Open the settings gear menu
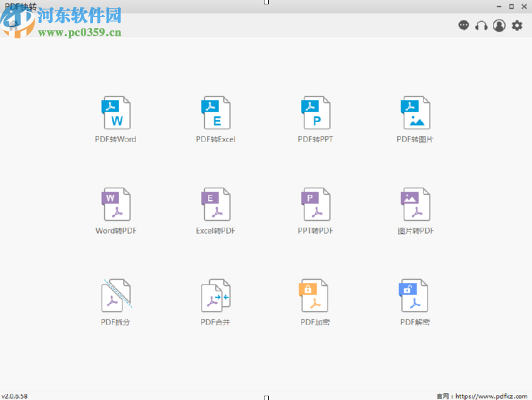Image resolution: width=532 pixels, height=400 pixels. pyautogui.click(x=517, y=25)
